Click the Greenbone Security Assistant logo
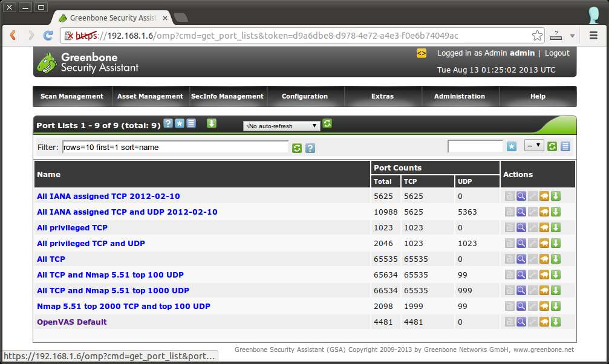The width and height of the screenshot is (609, 364). [88, 62]
